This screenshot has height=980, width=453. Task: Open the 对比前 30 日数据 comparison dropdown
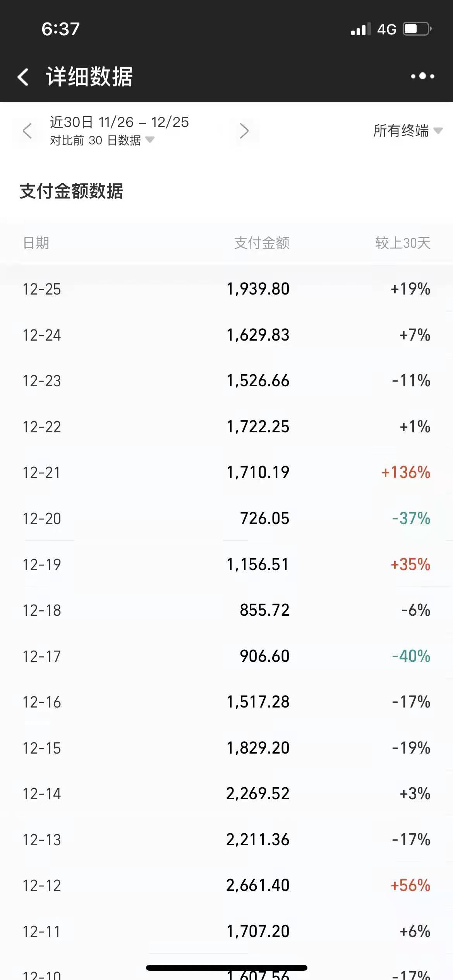(x=102, y=140)
